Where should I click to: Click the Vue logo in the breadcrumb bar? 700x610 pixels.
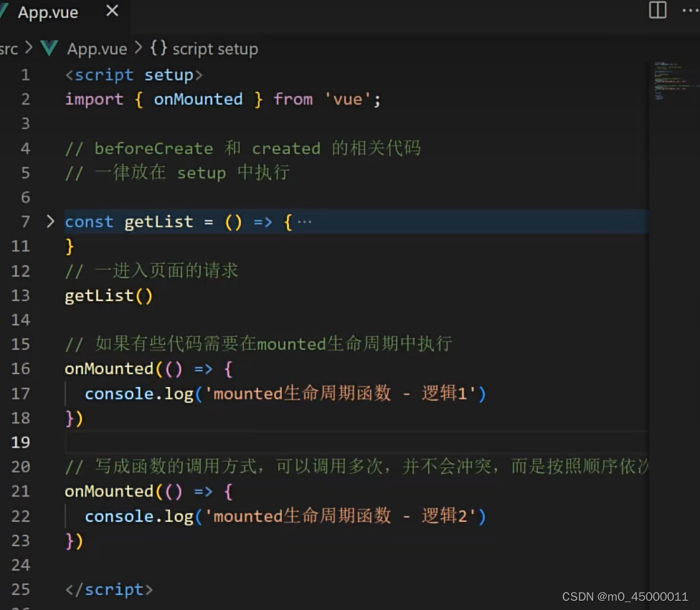(x=48, y=49)
